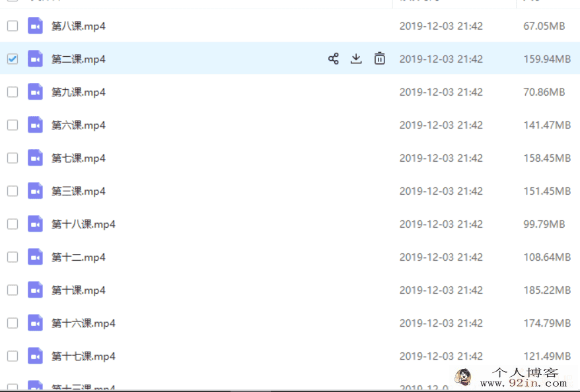Open the 第七课.mp4 file name
Image resolution: width=580 pixels, height=392 pixels.
coord(79,158)
